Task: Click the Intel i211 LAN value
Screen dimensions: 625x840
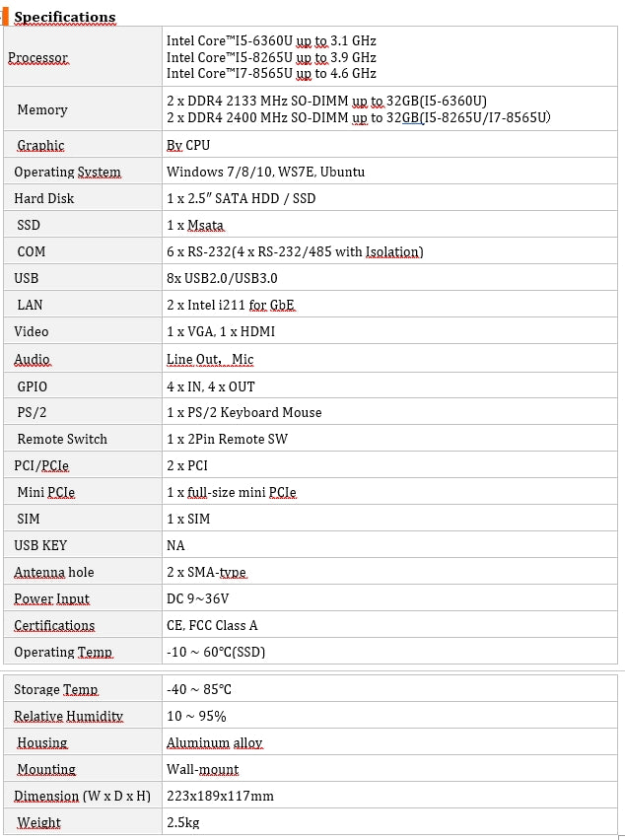Action: pyautogui.click(x=231, y=306)
